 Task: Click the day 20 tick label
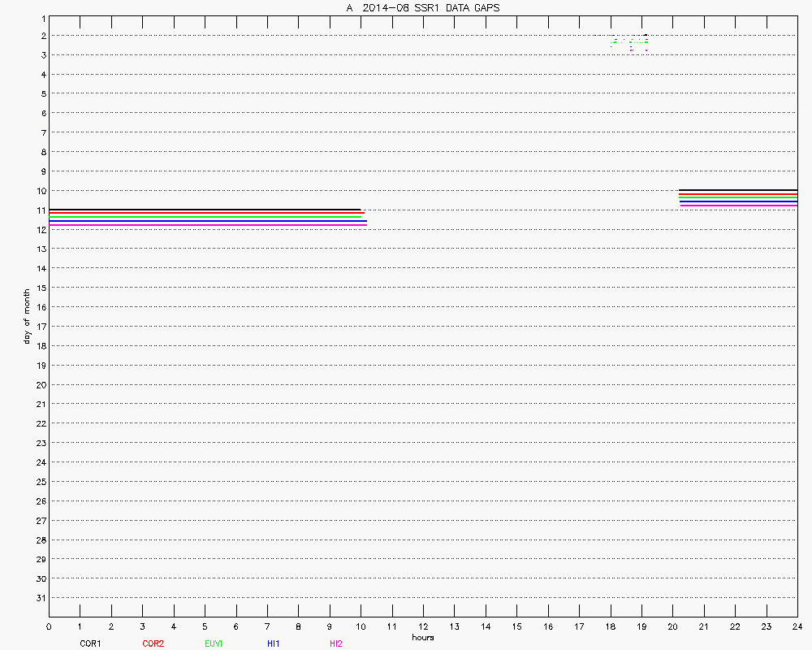(40, 385)
